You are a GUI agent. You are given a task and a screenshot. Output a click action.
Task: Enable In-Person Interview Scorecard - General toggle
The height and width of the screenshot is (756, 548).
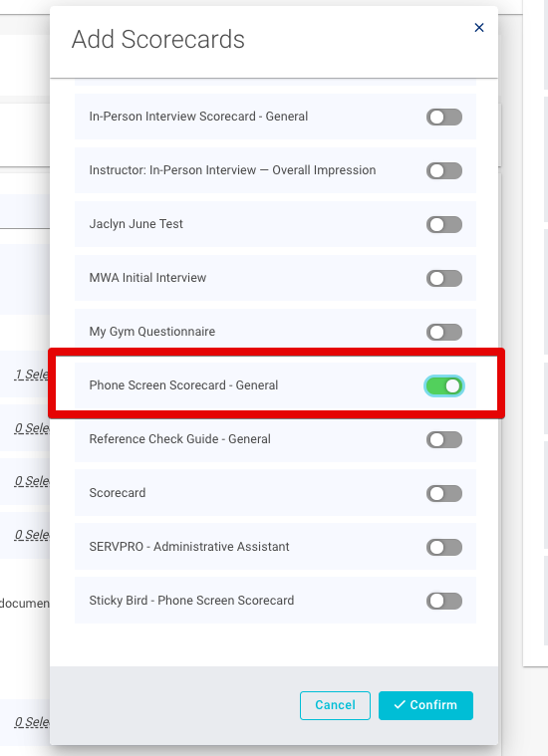(444, 117)
